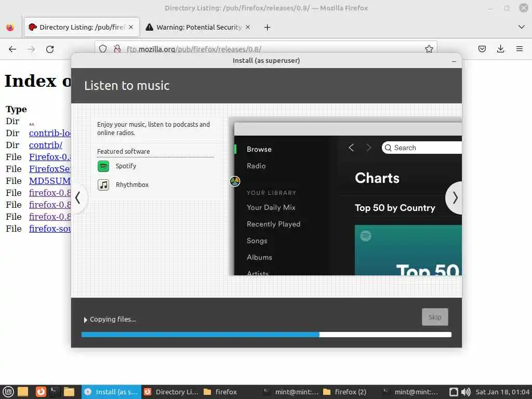Open the volume control in the tray
The image size is (532, 399).
click(x=466, y=392)
